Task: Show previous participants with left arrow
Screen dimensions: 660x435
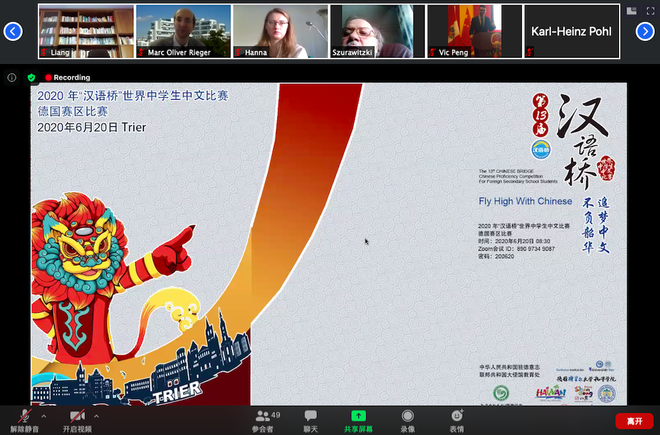Action: point(13,31)
